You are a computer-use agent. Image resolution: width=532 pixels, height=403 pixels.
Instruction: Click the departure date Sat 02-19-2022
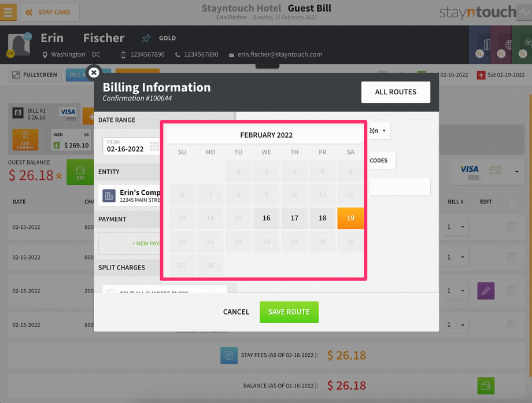pos(506,75)
